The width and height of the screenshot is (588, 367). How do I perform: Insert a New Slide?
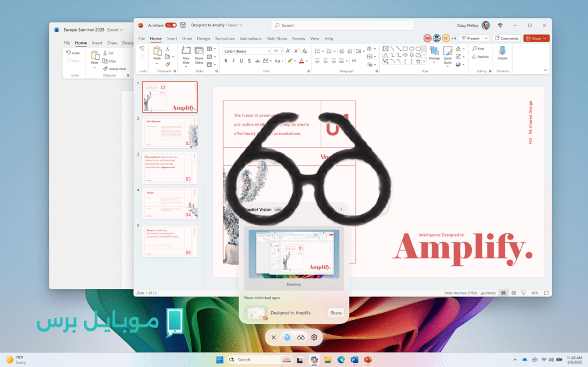tap(186, 56)
